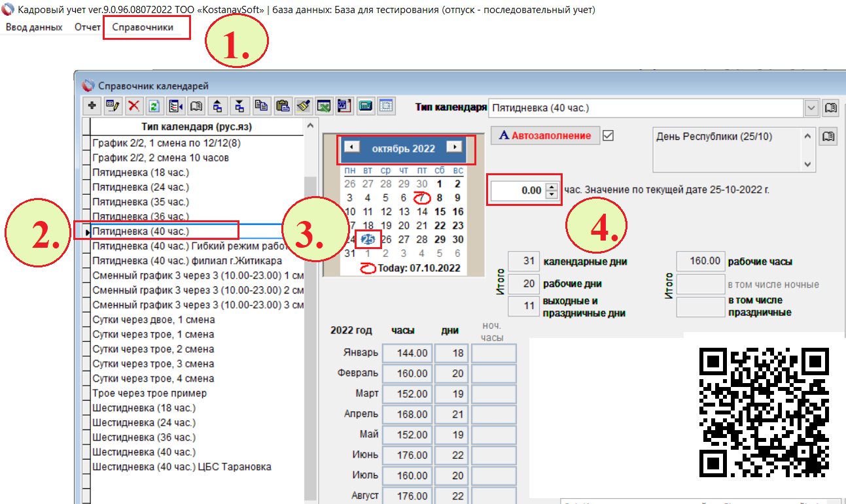Click the calendar type list's scroll-up arrow

point(310,126)
